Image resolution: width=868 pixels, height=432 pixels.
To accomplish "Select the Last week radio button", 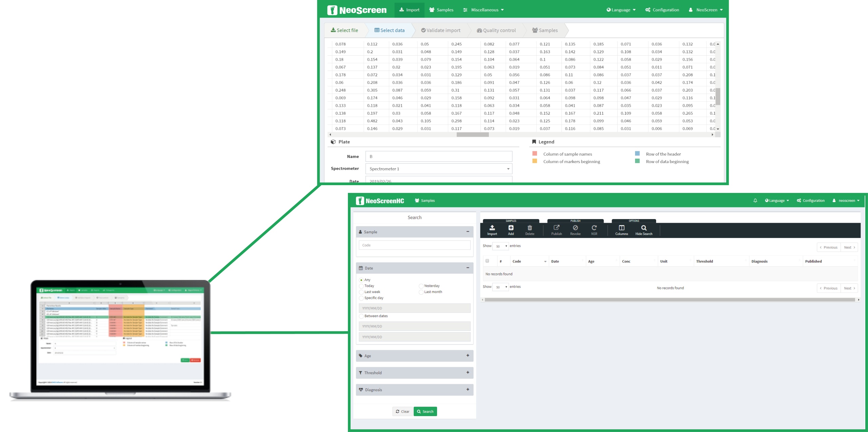I will pyautogui.click(x=361, y=292).
